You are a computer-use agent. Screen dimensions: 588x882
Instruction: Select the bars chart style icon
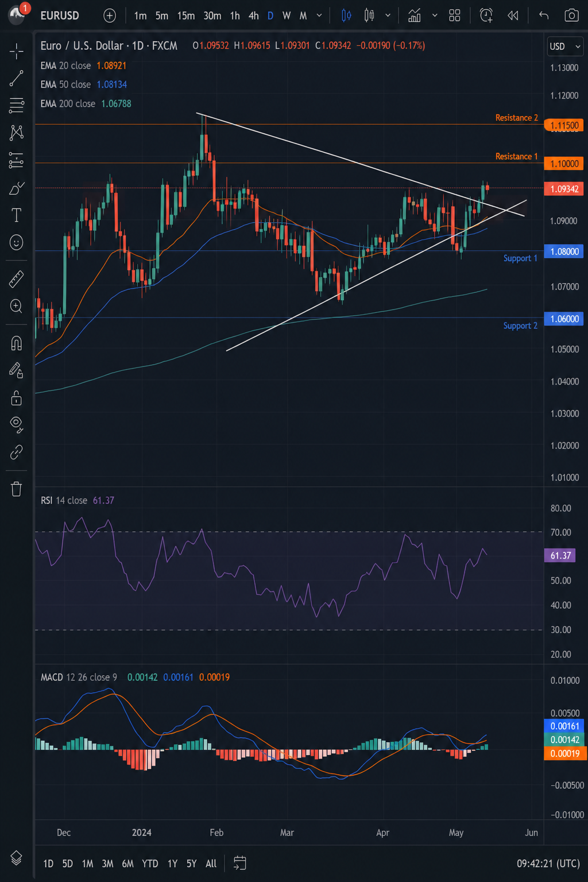pyautogui.click(x=346, y=16)
